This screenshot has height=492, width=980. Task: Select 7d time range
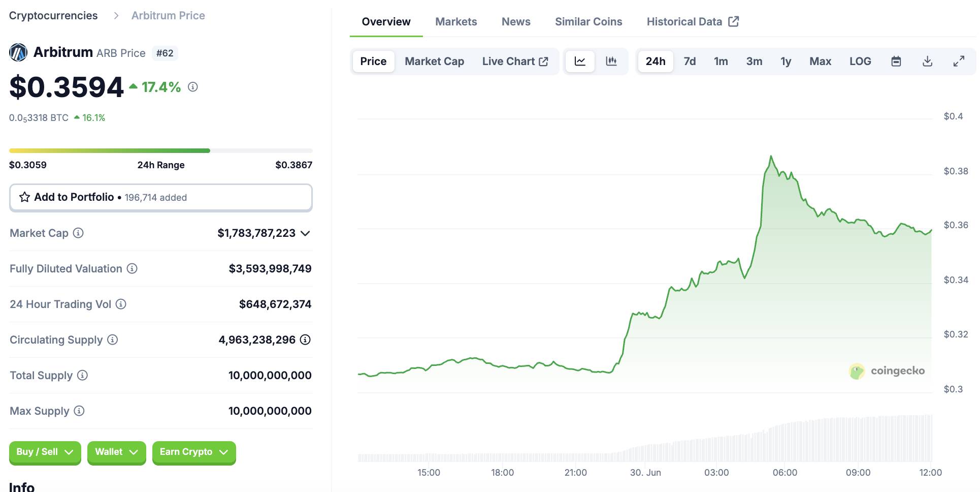point(690,61)
